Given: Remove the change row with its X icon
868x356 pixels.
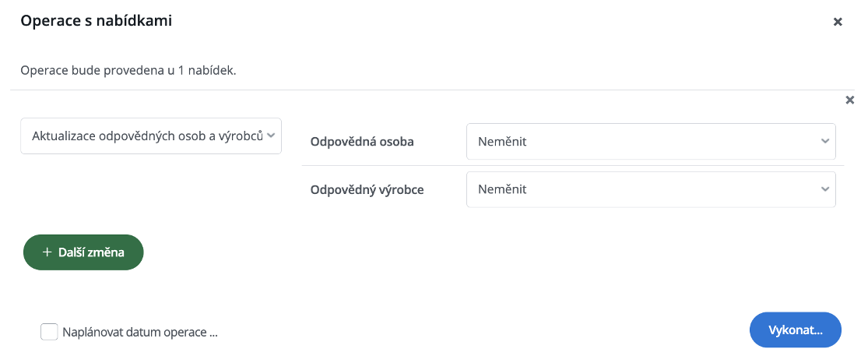Looking at the screenshot, I should click(850, 100).
